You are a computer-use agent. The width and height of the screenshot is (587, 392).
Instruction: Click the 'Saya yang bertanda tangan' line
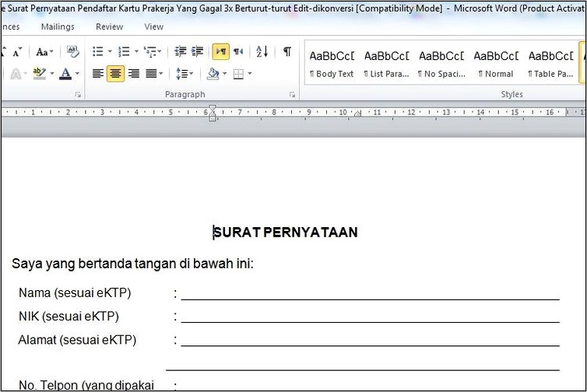132,264
